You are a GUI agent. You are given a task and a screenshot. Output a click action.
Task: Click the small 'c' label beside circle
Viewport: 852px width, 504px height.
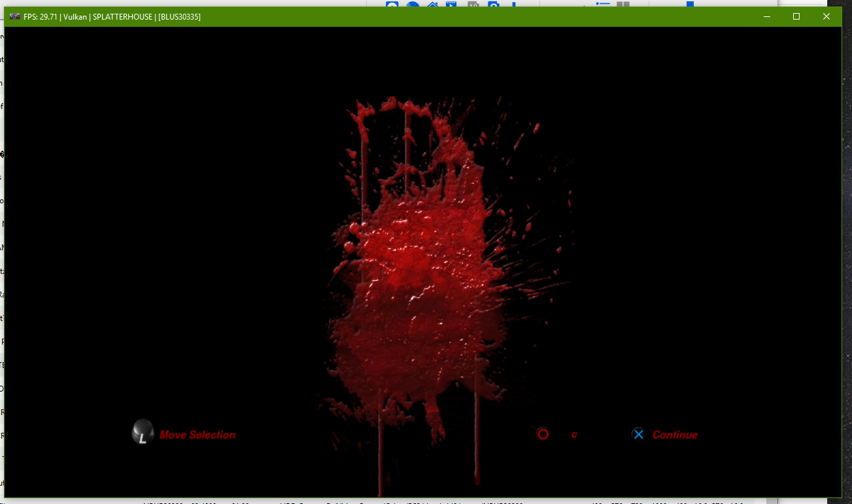coord(574,435)
